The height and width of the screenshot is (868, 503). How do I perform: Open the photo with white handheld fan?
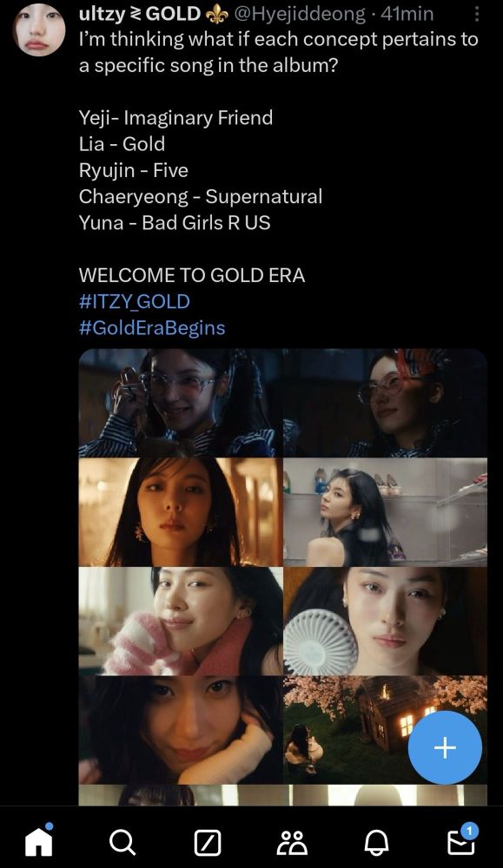[386, 621]
